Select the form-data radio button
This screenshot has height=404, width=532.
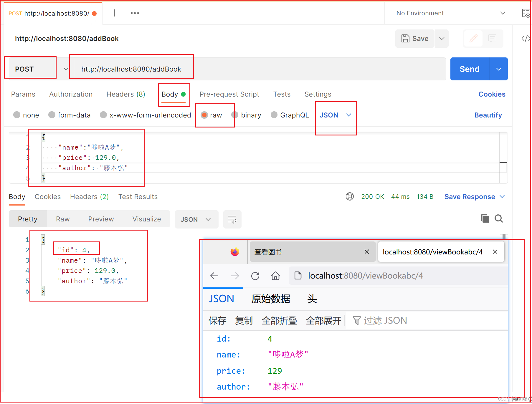click(x=52, y=115)
